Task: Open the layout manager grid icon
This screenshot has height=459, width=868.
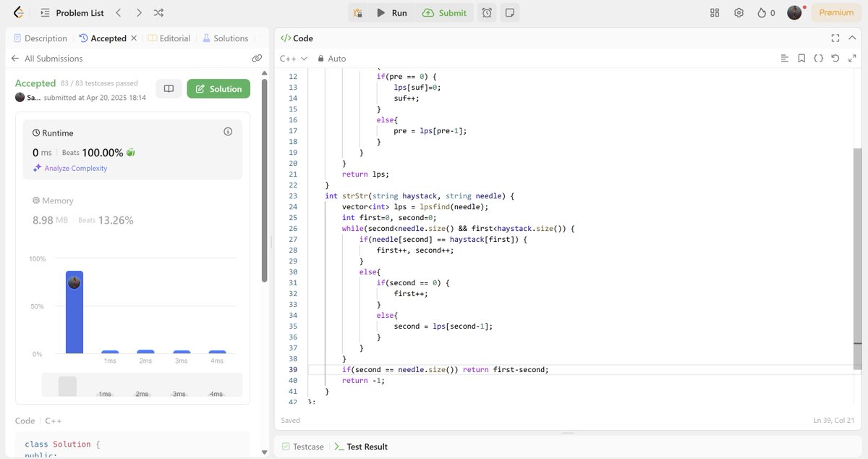Action: tap(715, 12)
